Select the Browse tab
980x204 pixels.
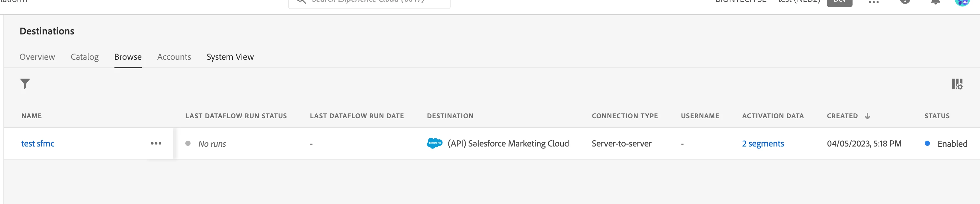point(128,57)
